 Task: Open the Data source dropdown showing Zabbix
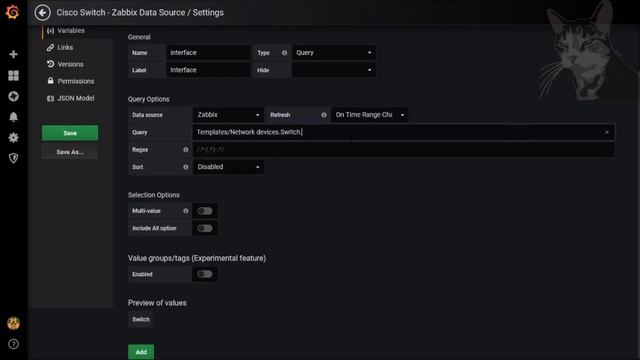228,115
